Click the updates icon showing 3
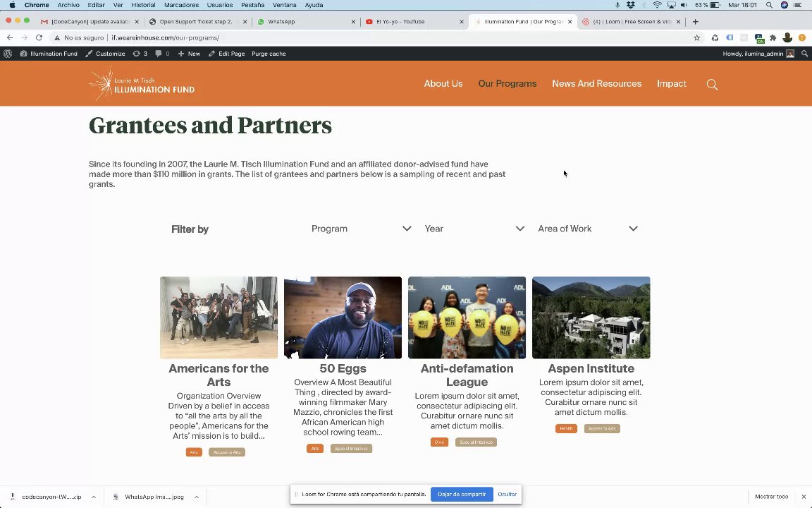This screenshot has width=812, height=508. tap(140, 54)
